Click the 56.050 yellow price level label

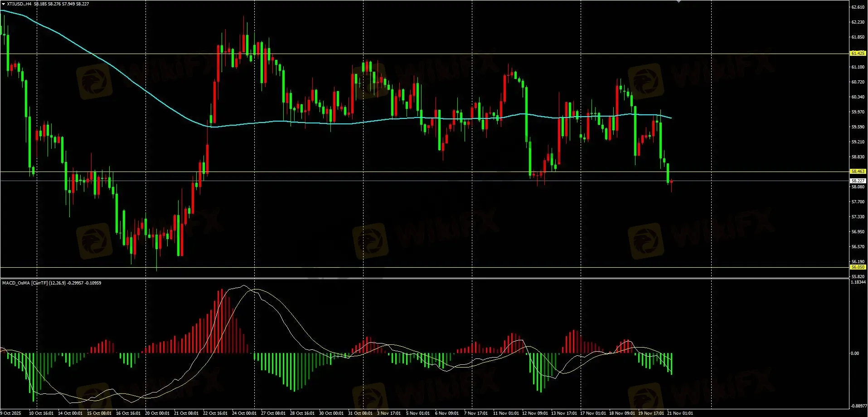tap(858, 267)
